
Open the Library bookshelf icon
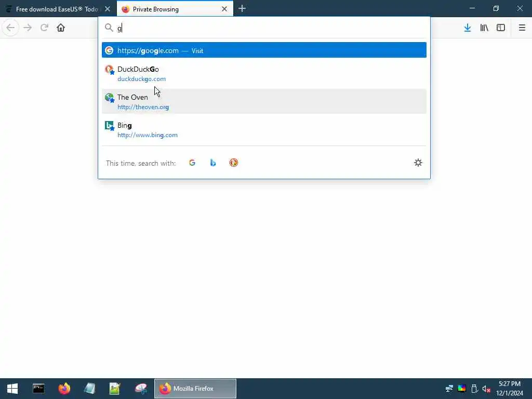(x=484, y=28)
